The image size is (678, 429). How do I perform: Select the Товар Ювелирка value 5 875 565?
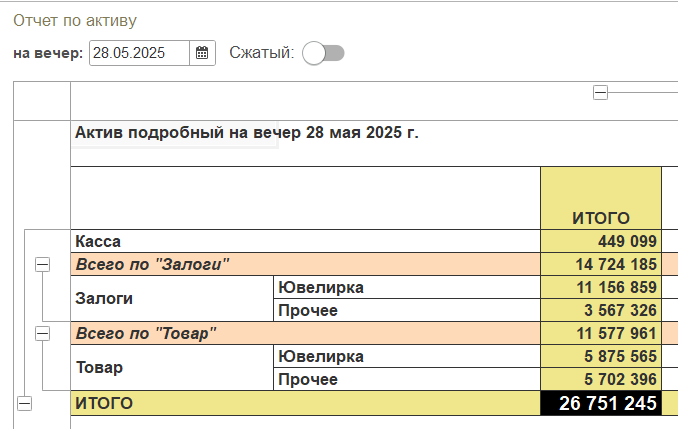(601, 356)
